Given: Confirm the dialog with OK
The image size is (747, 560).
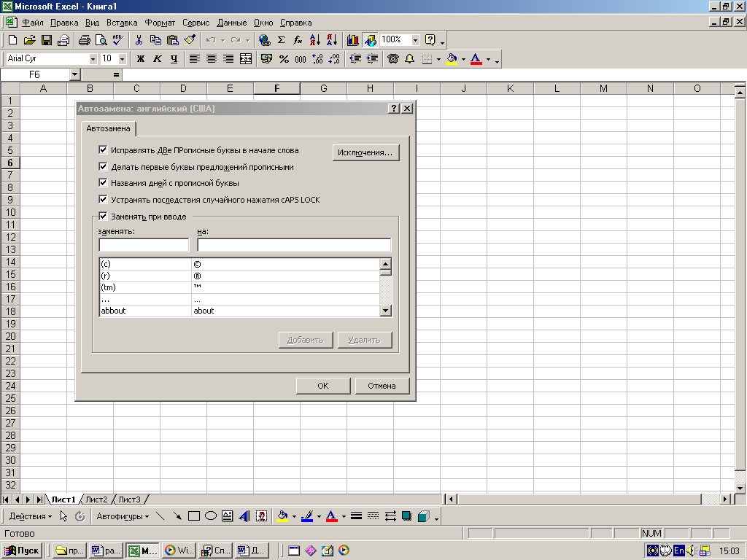Looking at the screenshot, I should (323, 386).
